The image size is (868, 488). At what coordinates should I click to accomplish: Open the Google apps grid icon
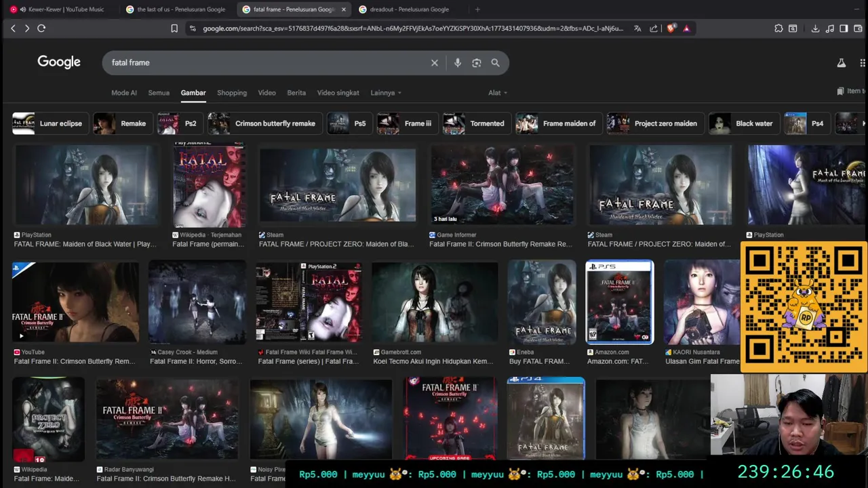click(863, 63)
